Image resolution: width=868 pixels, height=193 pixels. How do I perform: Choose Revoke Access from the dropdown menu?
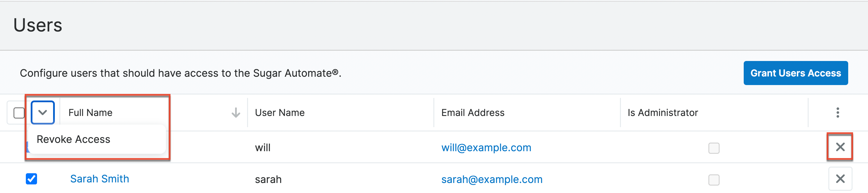pos(73,139)
